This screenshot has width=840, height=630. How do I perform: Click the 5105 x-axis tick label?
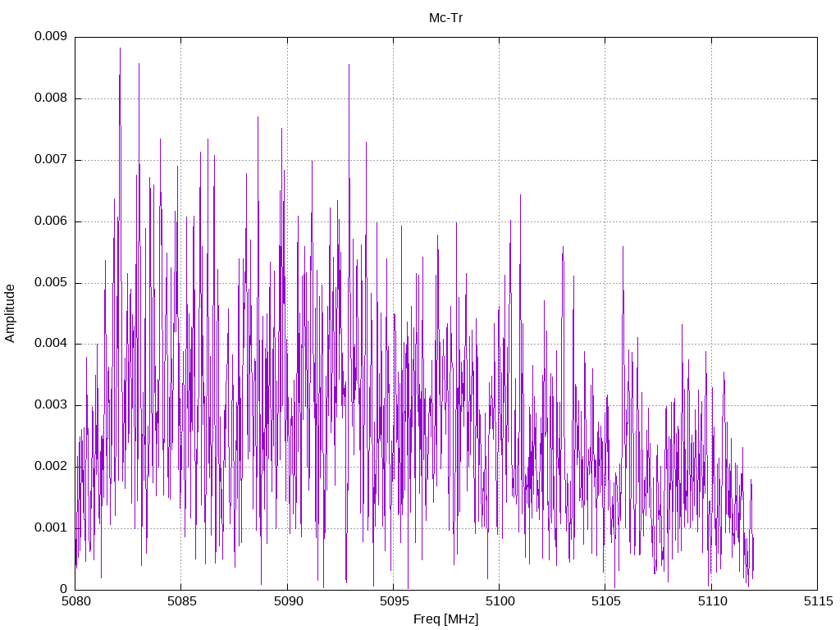(x=606, y=601)
